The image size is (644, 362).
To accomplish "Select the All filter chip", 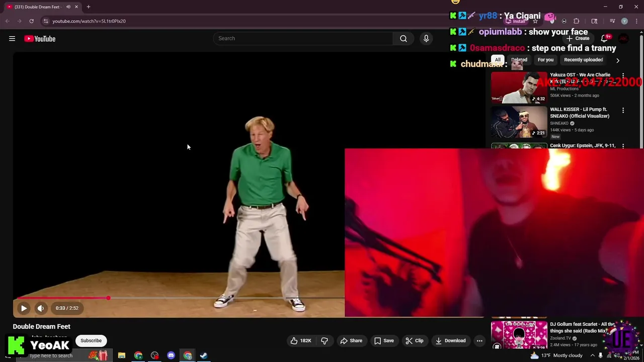I will point(498,60).
